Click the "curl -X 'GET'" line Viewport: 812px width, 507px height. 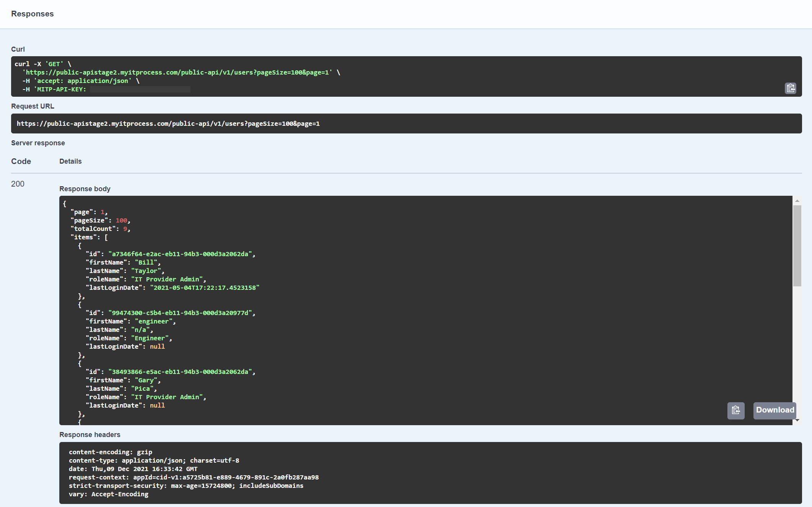point(43,64)
